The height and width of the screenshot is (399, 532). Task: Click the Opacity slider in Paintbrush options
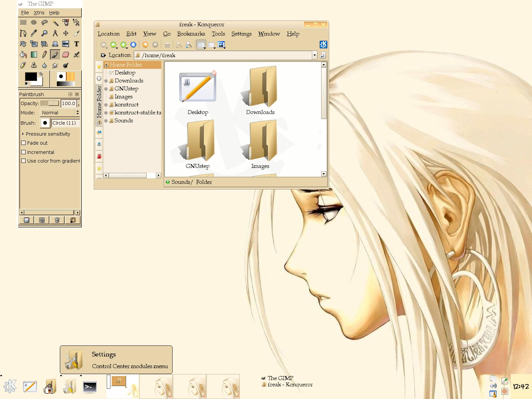(x=50, y=103)
